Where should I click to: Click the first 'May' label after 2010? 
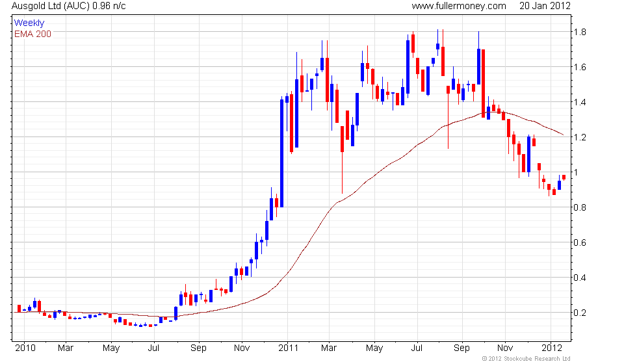[111, 348]
